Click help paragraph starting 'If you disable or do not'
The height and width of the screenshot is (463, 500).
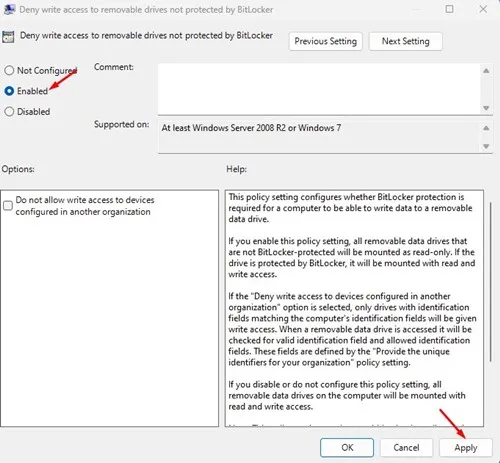click(347, 395)
